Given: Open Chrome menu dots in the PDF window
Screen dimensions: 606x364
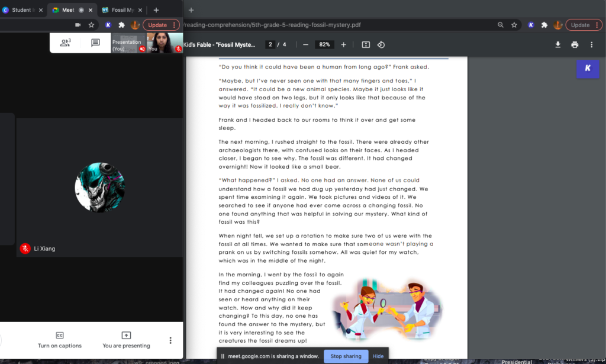Looking at the screenshot, I should [597, 25].
